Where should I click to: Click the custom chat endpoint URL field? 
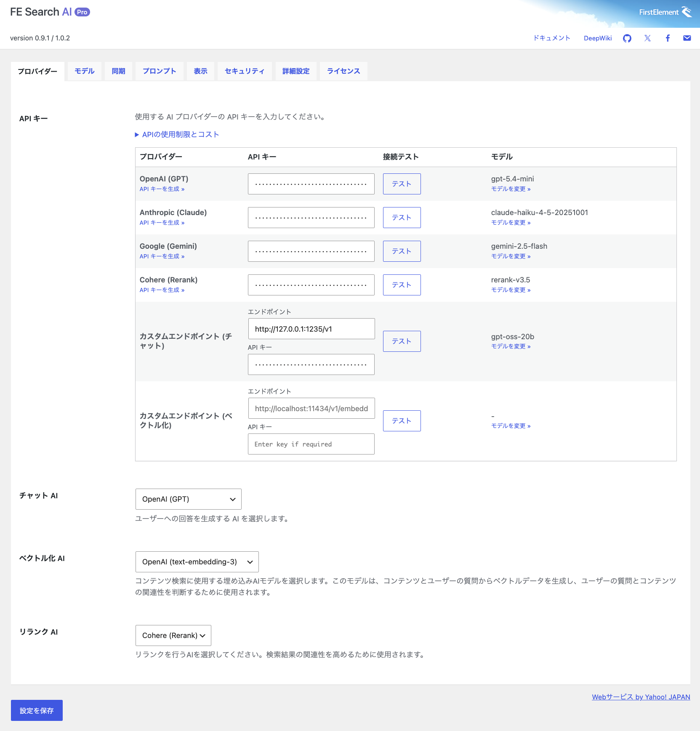coord(311,329)
